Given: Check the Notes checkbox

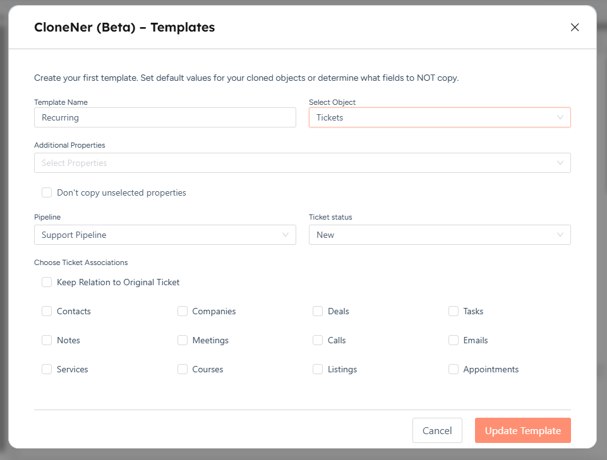Looking at the screenshot, I should (47, 340).
